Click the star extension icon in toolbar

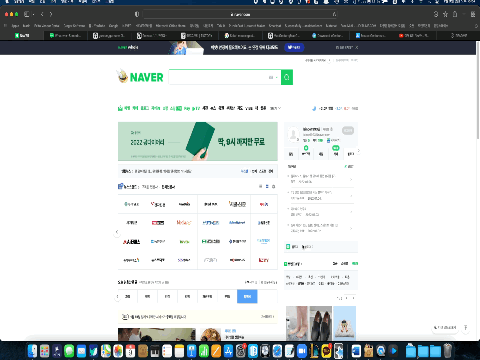click(x=445, y=14)
